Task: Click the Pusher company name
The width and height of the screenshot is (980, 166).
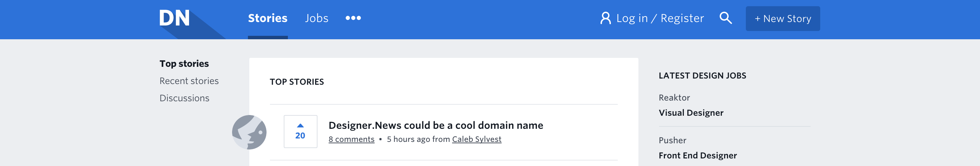Action: [672, 140]
